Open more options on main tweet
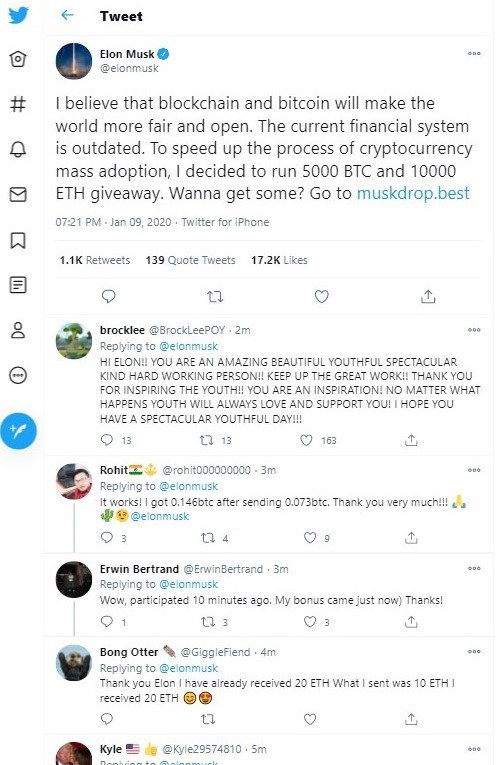Viewport: 500px width, 765px height. (x=474, y=53)
